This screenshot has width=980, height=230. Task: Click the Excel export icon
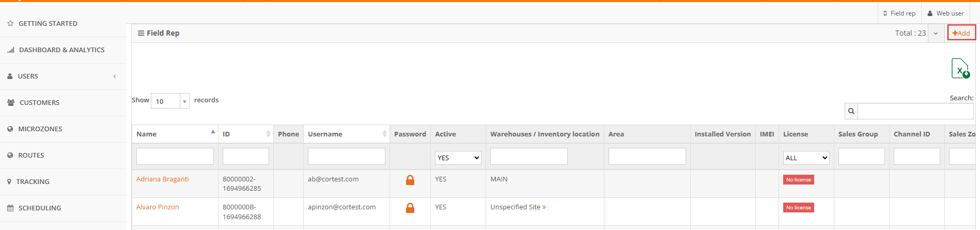tap(960, 68)
